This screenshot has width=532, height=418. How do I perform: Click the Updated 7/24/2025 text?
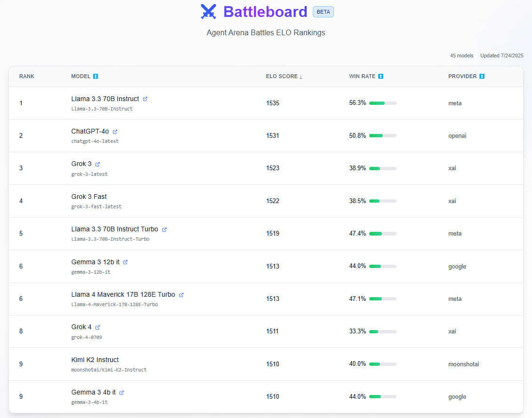pyautogui.click(x=502, y=55)
